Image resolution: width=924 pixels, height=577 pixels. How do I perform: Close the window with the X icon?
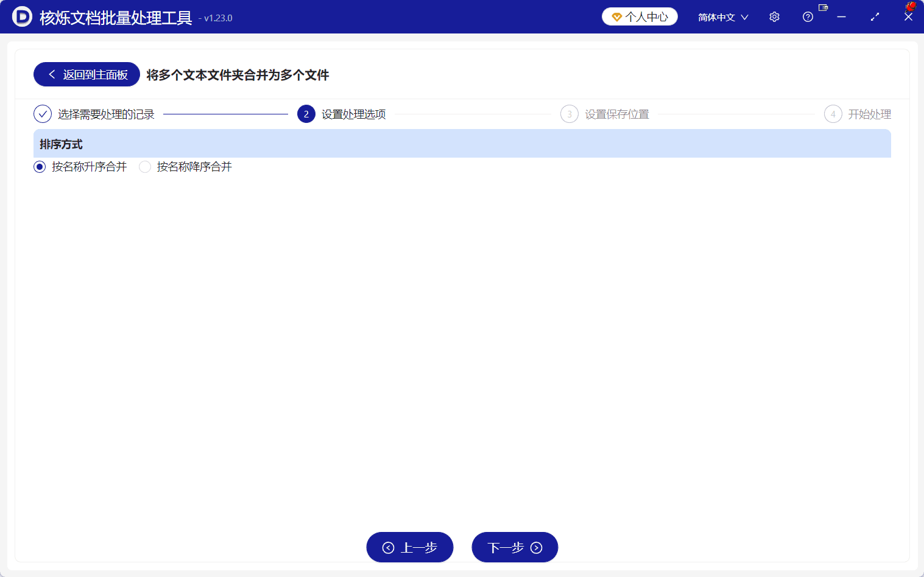(908, 17)
